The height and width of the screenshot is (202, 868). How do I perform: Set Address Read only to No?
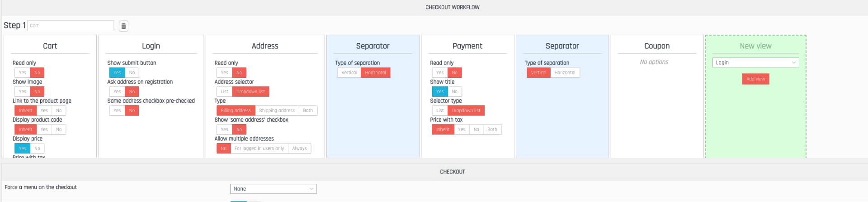[239, 73]
